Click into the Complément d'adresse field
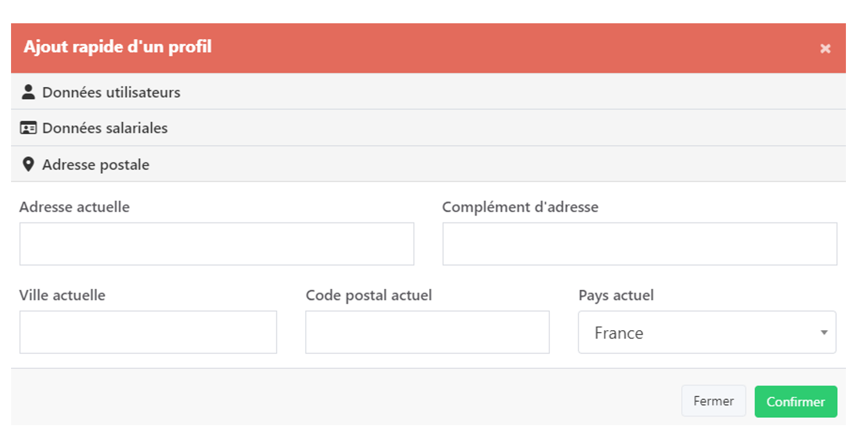 pyautogui.click(x=639, y=244)
